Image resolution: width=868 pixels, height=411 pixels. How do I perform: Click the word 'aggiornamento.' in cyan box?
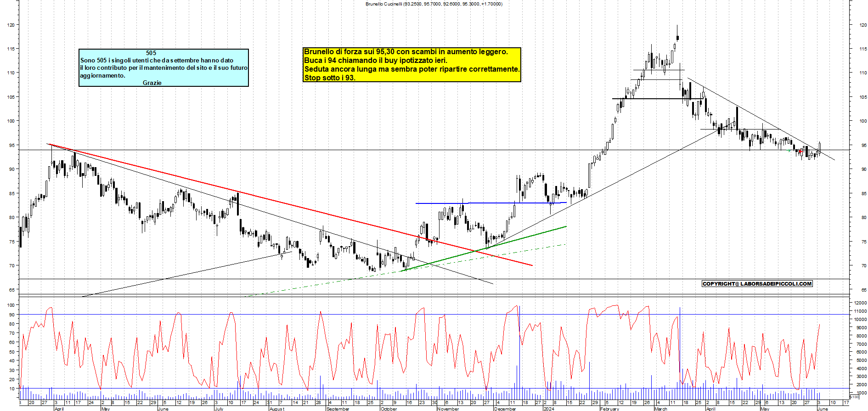(x=102, y=75)
